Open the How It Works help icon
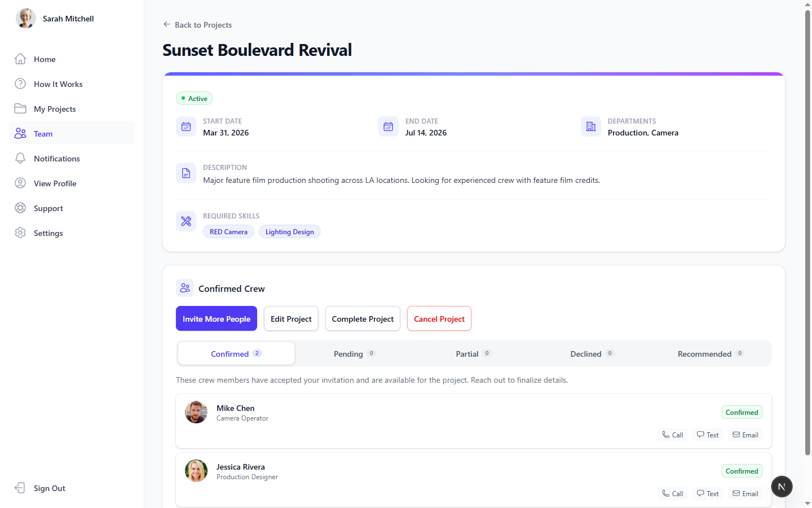 (20, 84)
